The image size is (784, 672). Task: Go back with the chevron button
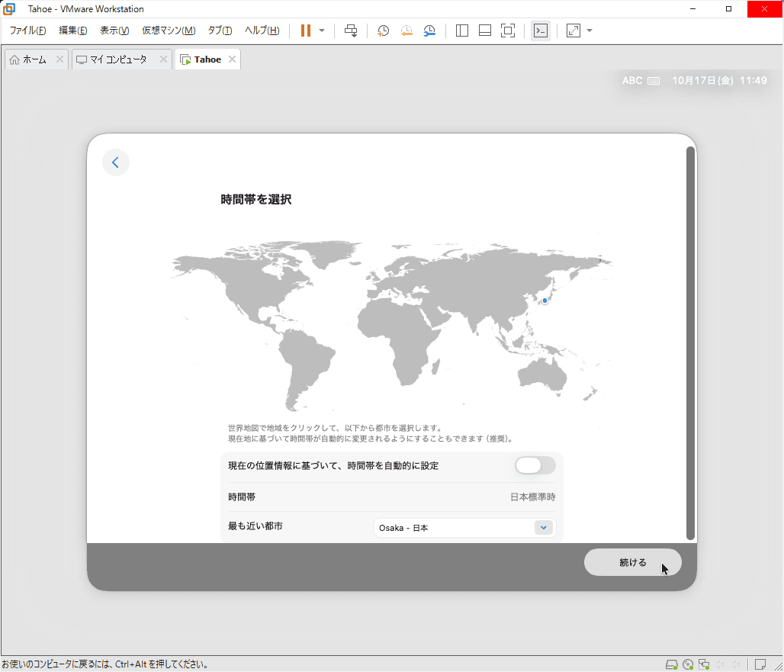pos(116,162)
